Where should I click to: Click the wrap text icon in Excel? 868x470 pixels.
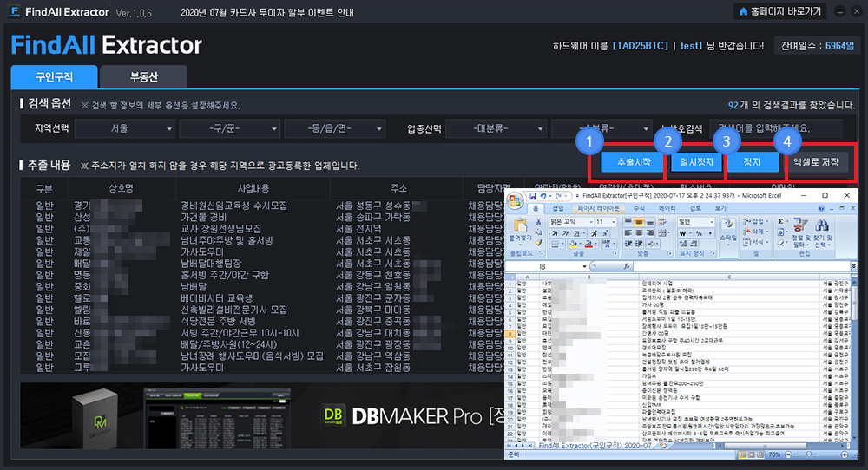click(x=662, y=222)
